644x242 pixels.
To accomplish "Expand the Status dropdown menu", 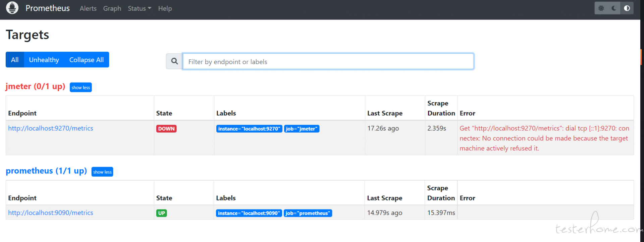I will tap(140, 8).
